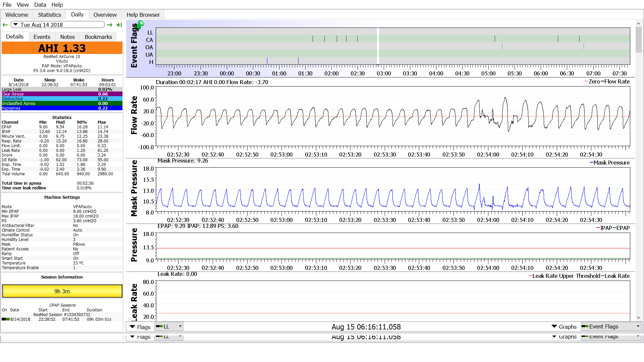Click the Session Information heading
The image size is (644, 362).
click(x=62, y=277)
